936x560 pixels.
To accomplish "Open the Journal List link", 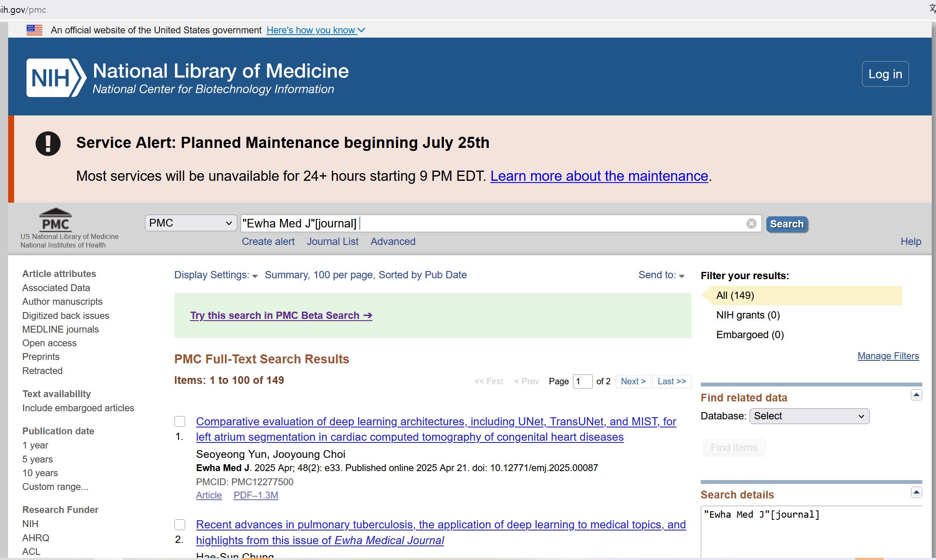I will 332,242.
